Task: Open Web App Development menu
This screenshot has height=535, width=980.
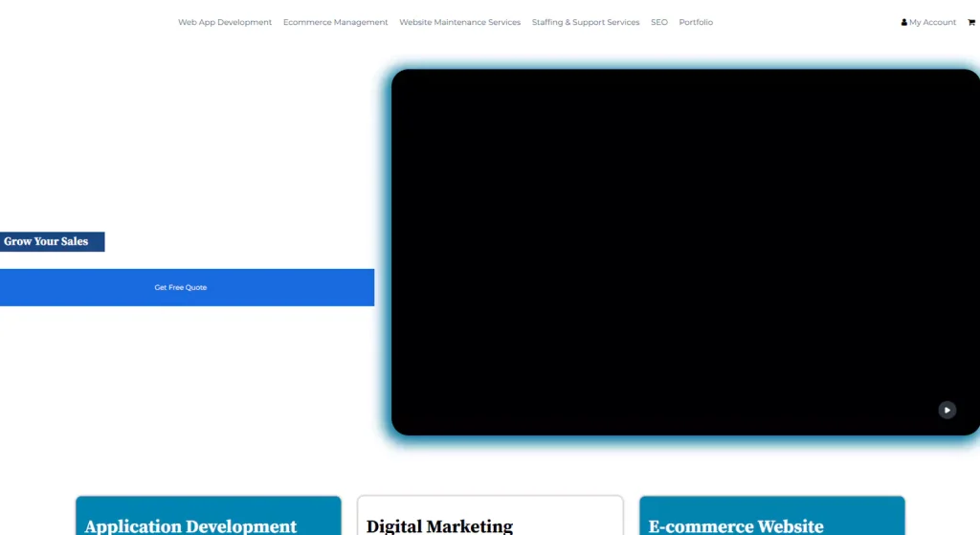Action: [x=225, y=22]
